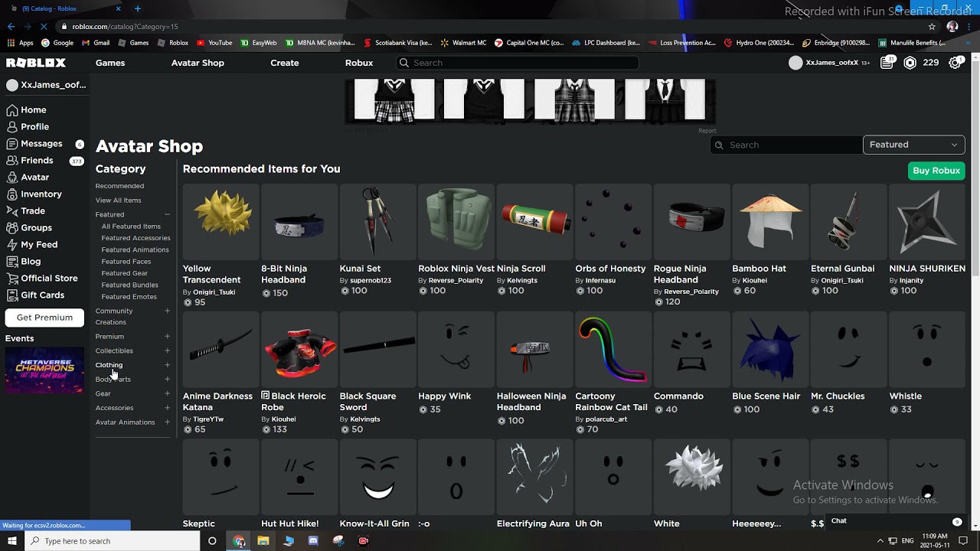Image resolution: width=980 pixels, height=551 pixels.
Task: Open My Feed in the sidebar
Action: pos(32,244)
